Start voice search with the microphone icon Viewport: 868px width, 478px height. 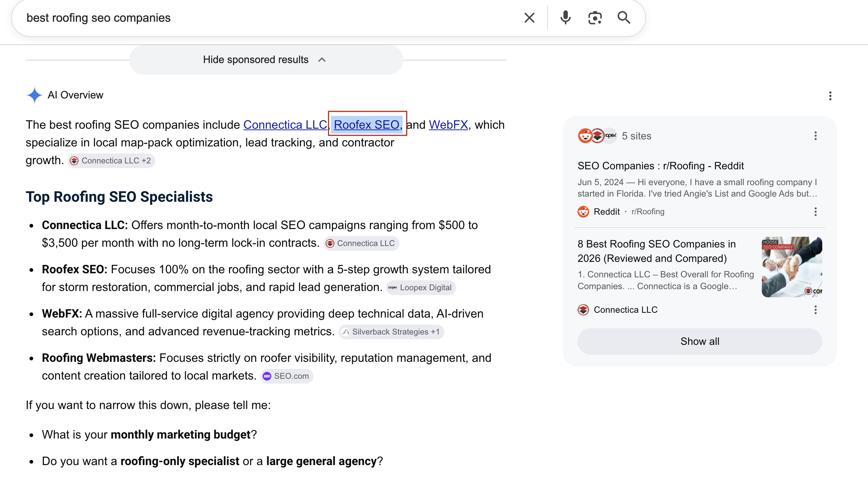pyautogui.click(x=565, y=18)
